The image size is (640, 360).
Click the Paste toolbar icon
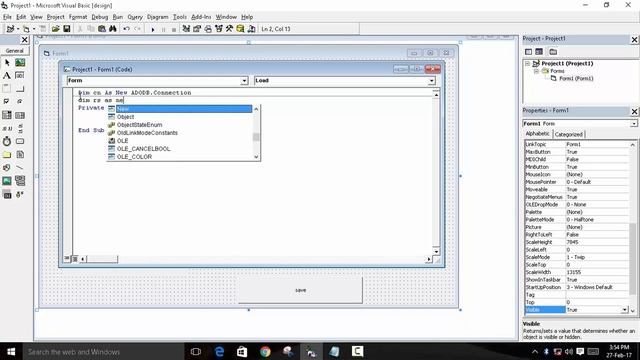pos(102,29)
